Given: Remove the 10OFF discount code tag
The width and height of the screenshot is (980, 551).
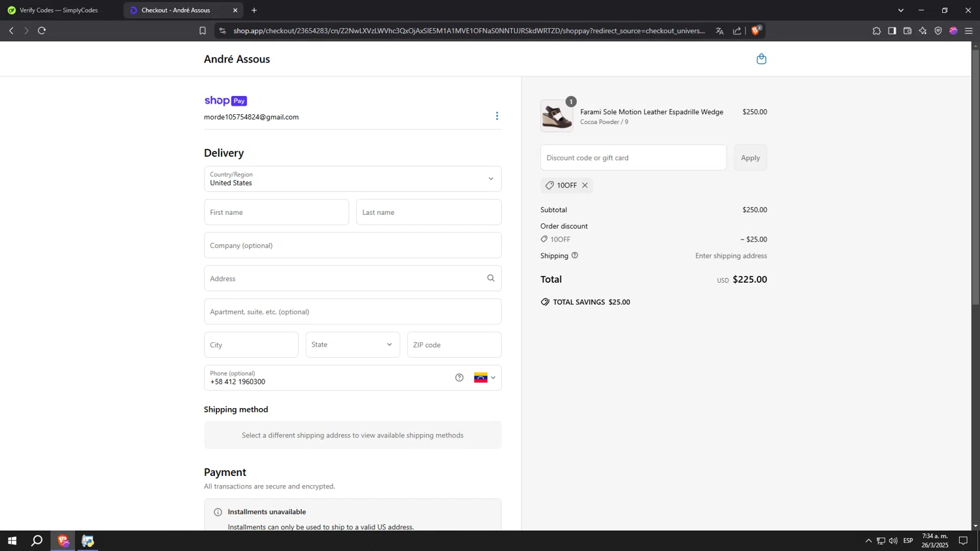Looking at the screenshot, I should click(x=585, y=185).
